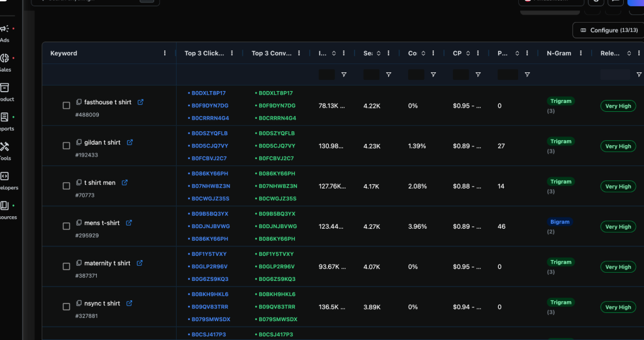This screenshot has height=340, width=644.
Task: Sort by the Relevance column arrows
Action: point(629,53)
